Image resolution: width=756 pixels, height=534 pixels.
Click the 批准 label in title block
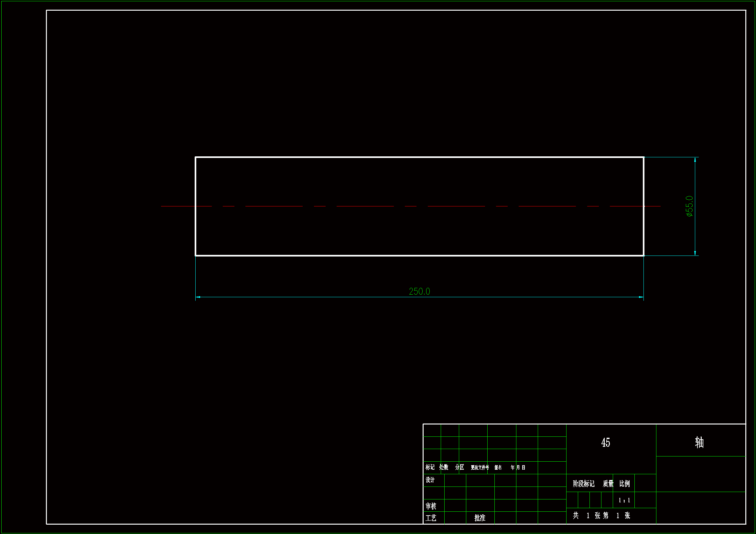click(480, 518)
